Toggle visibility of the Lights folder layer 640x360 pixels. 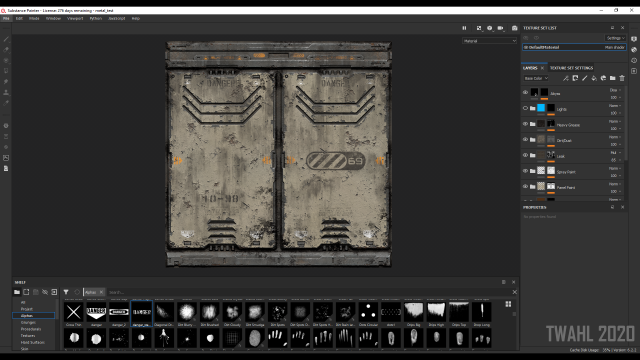click(x=525, y=109)
